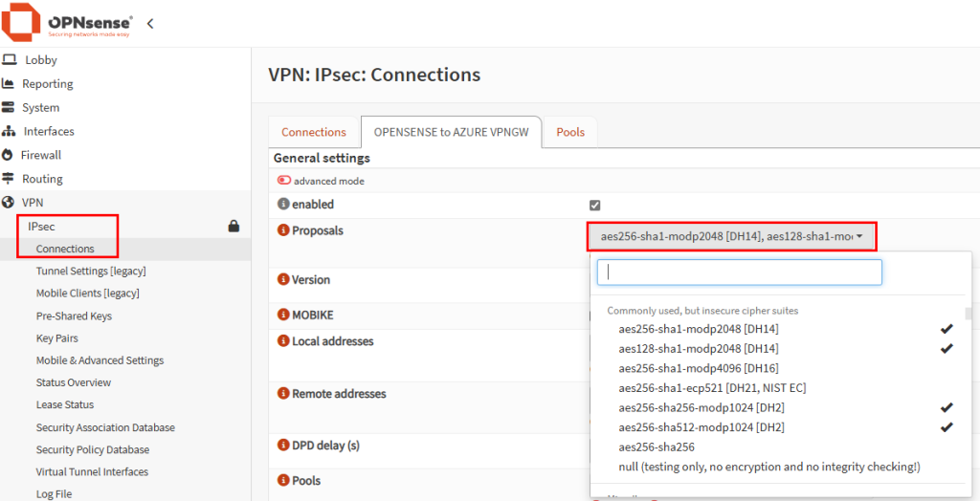This screenshot has height=501, width=980.
Task: Show help info for Proposals
Action: tap(283, 230)
